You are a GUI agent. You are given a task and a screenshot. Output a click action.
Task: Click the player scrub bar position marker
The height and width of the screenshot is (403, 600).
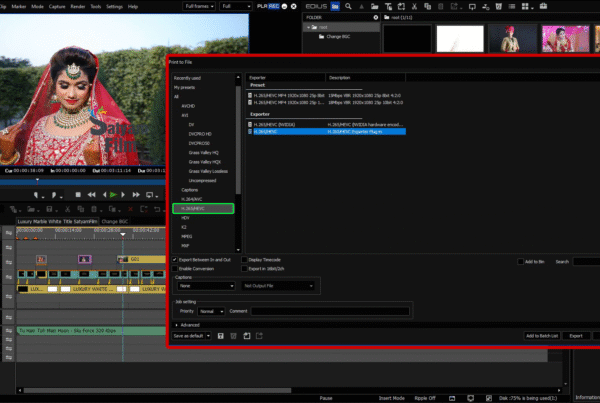[37, 180]
